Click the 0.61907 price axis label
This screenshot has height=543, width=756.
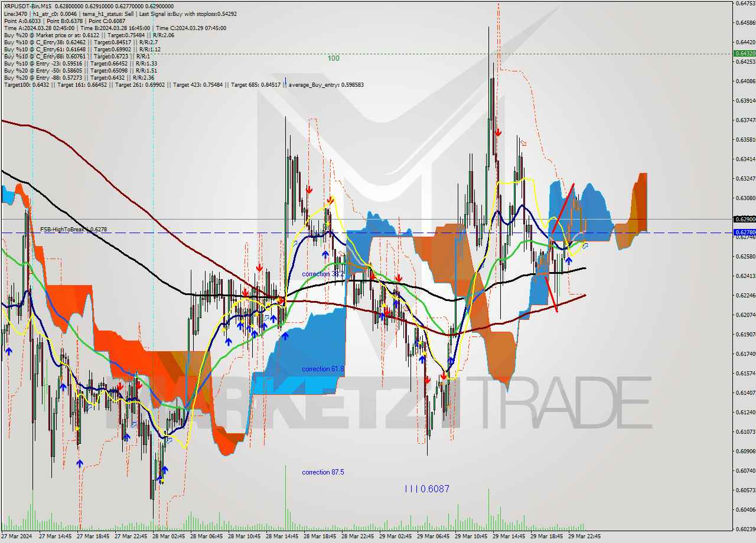[745, 335]
